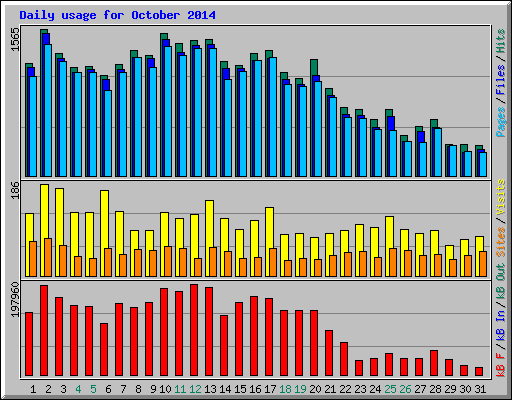Click the day 25 orange sites bar
The width and height of the screenshot is (512, 400).
(x=393, y=262)
